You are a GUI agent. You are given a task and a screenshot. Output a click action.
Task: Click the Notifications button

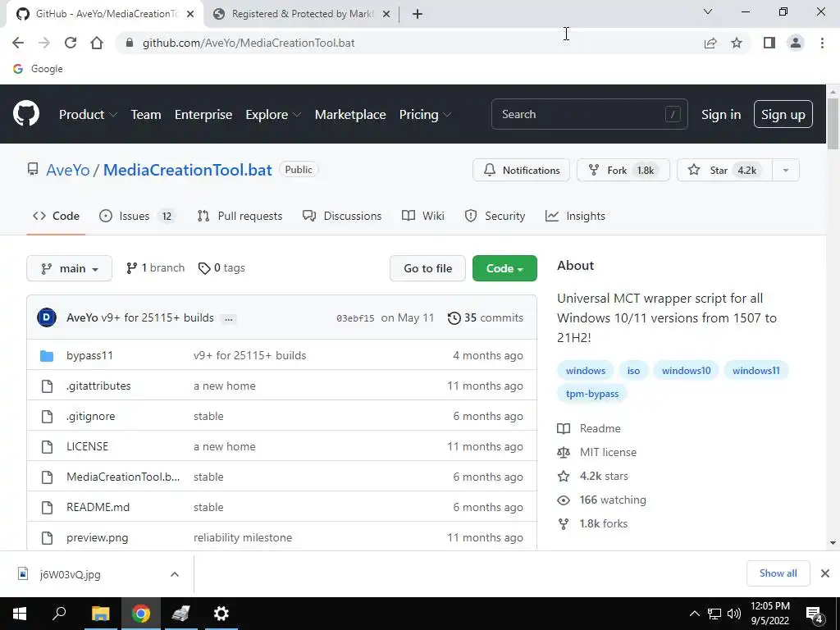pyautogui.click(x=521, y=171)
